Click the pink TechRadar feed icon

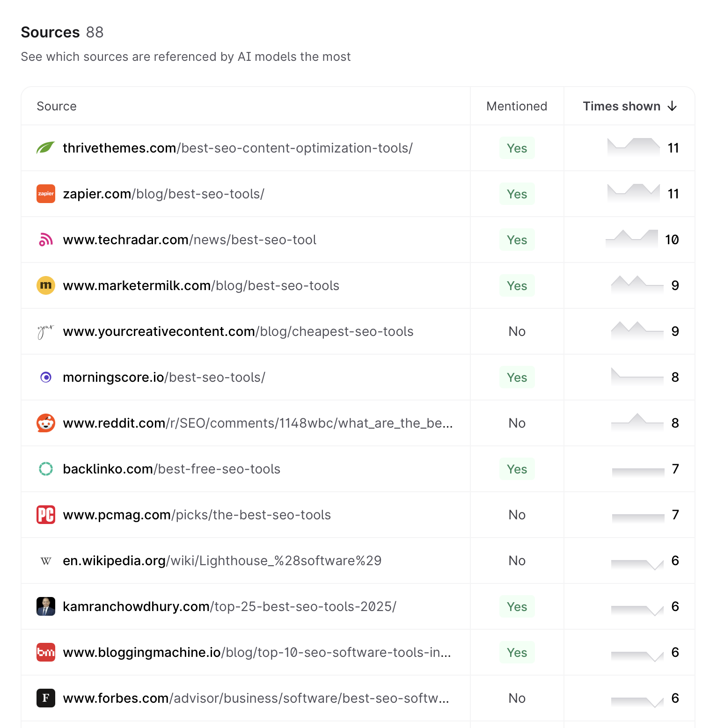click(46, 240)
